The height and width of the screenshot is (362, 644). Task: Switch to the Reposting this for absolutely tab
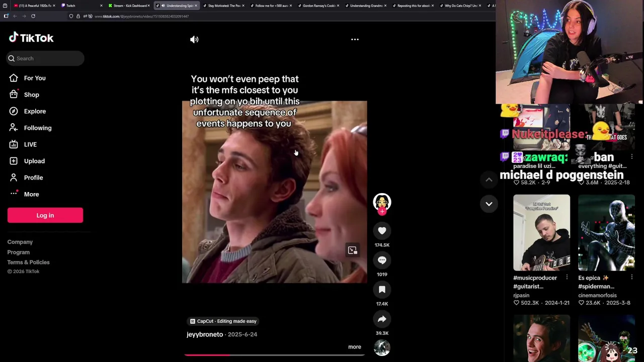[412, 6]
